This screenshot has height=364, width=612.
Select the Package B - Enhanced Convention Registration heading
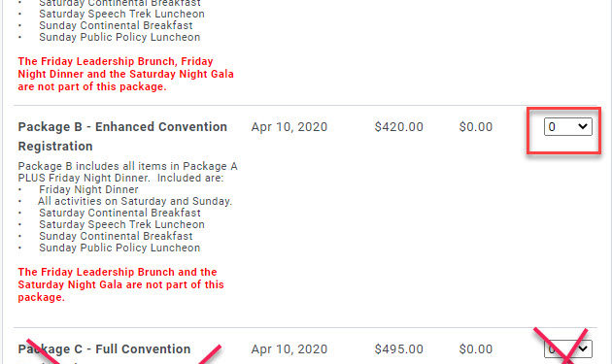(122, 137)
